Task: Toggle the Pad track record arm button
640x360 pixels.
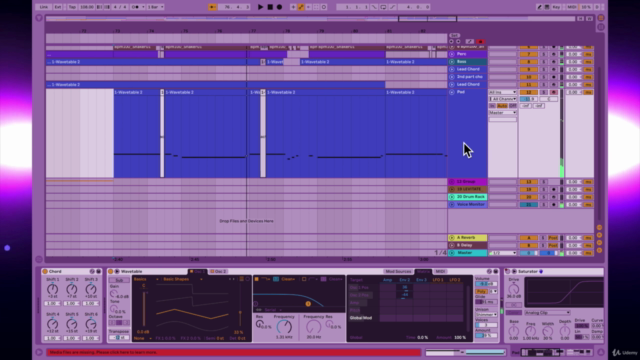Action: pyautogui.click(x=554, y=92)
